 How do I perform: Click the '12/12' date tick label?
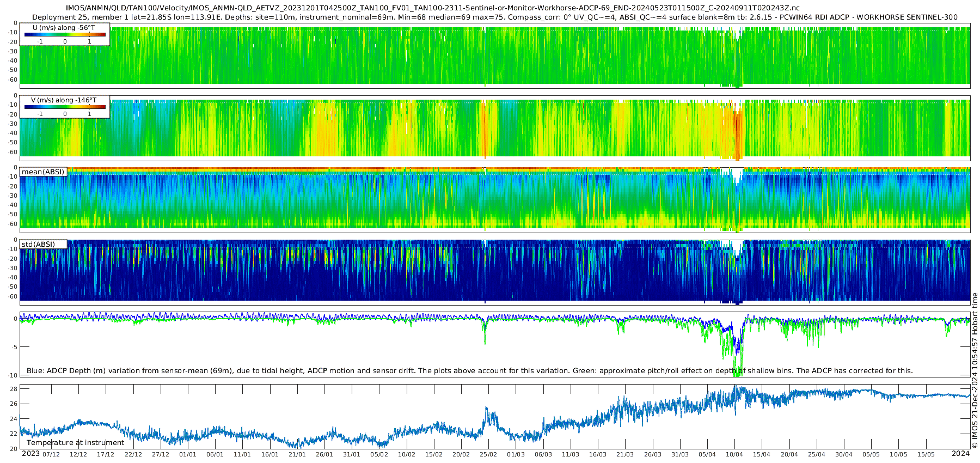[x=78, y=455]
